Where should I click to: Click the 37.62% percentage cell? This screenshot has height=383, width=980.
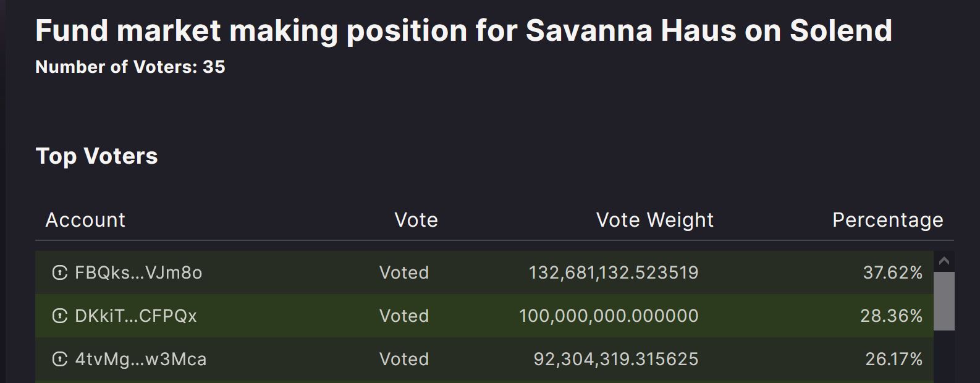point(893,272)
